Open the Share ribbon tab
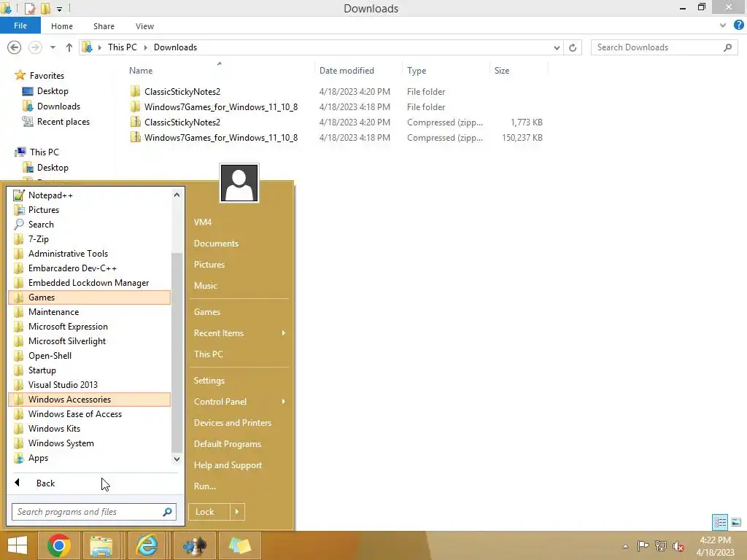 (104, 26)
